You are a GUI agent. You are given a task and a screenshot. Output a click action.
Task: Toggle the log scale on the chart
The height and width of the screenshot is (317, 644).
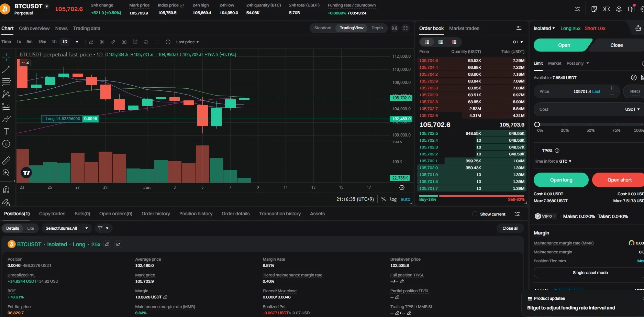click(393, 199)
